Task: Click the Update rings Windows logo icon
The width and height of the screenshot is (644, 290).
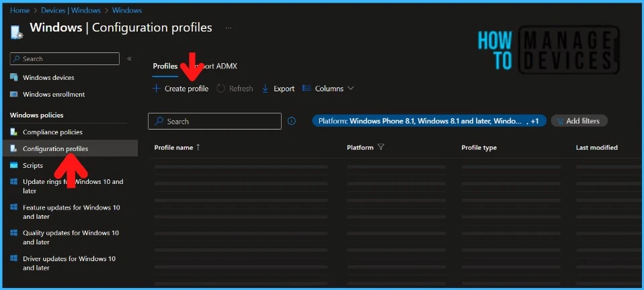Action: pos(14,181)
